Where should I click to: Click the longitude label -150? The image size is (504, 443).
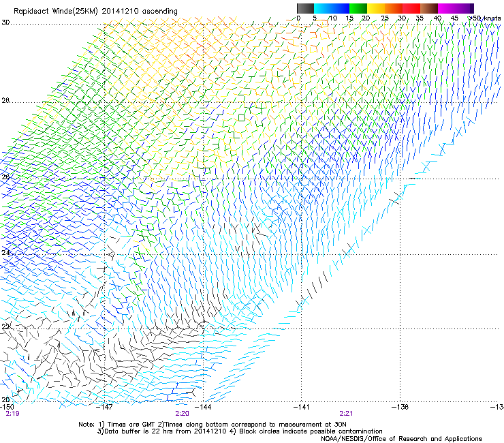(x=7, y=407)
